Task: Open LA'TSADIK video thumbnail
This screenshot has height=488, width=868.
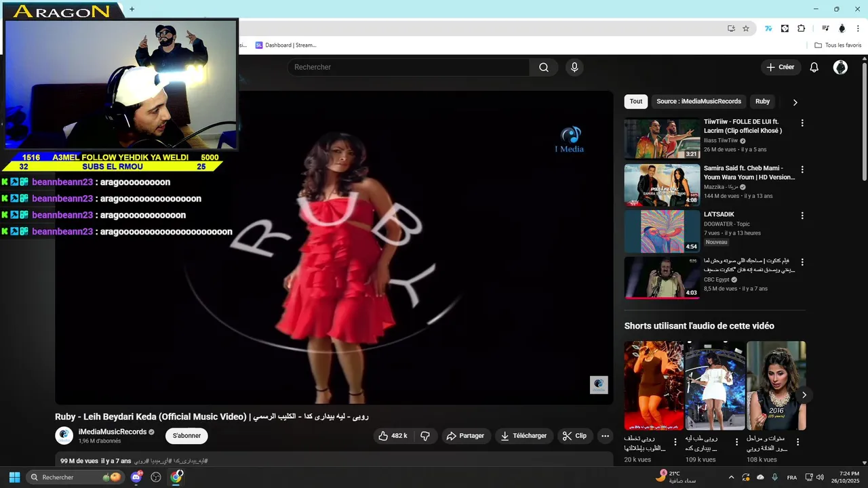Action: click(x=662, y=231)
